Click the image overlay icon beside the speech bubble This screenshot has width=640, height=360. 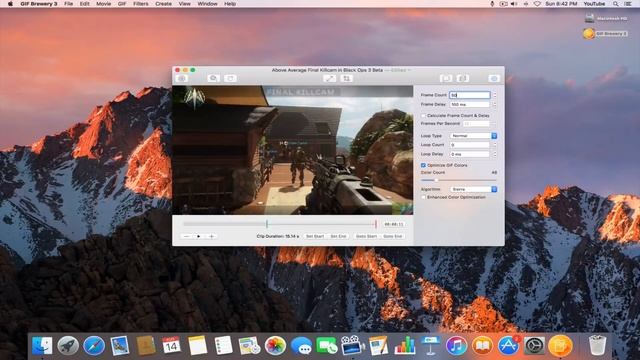pyautogui.click(x=230, y=78)
